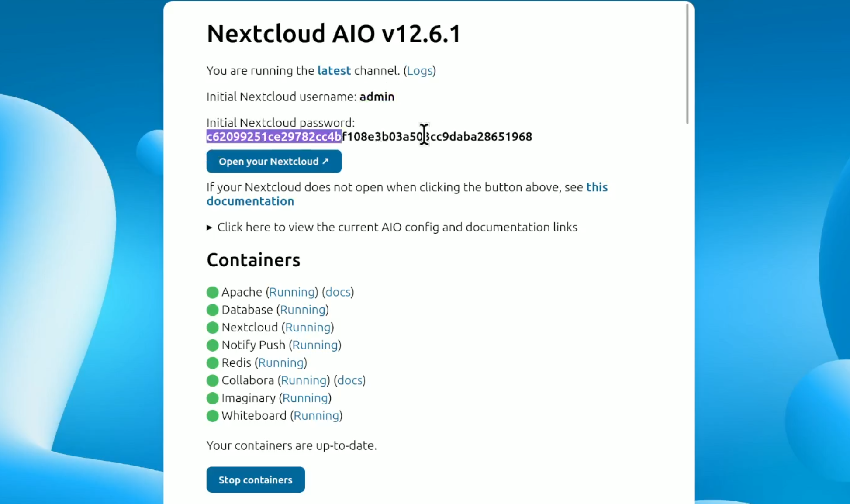Click the Nextcloud container status circle
This screenshot has width=850, height=504.
pos(212,327)
